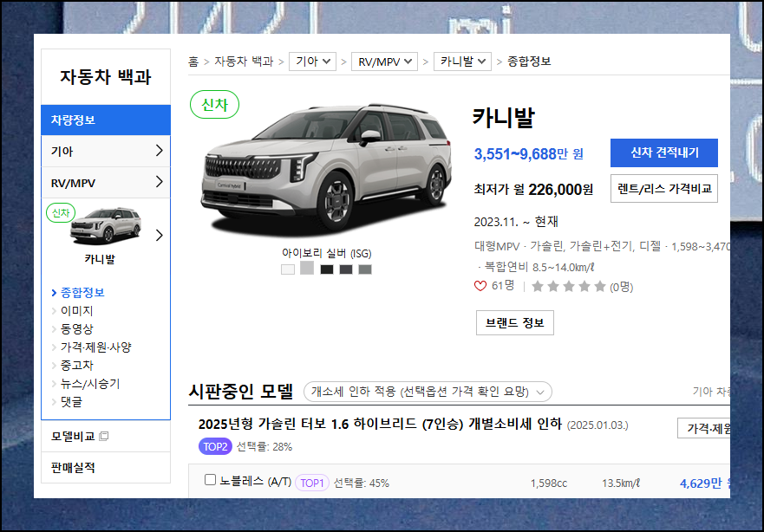The width and height of the screenshot is (764, 532).
Task: Open the 카니발 model dropdown in the breadcrumb
Action: point(462,62)
